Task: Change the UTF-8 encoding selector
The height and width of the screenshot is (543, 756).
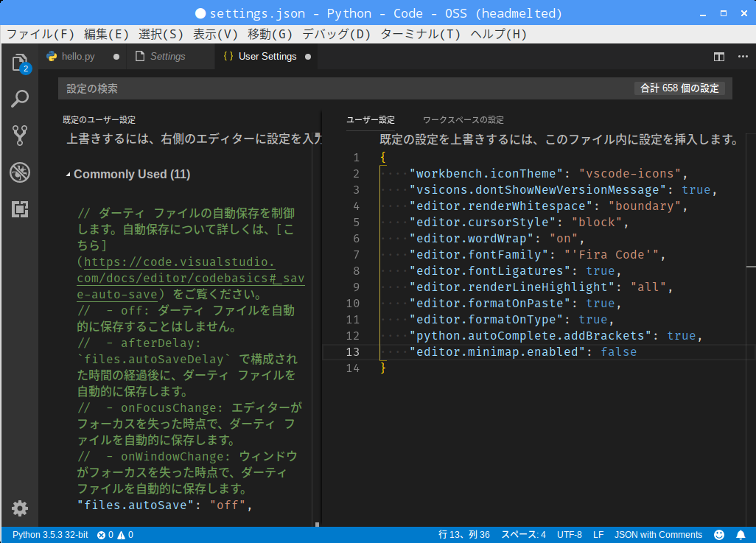Action: point(569,535)
